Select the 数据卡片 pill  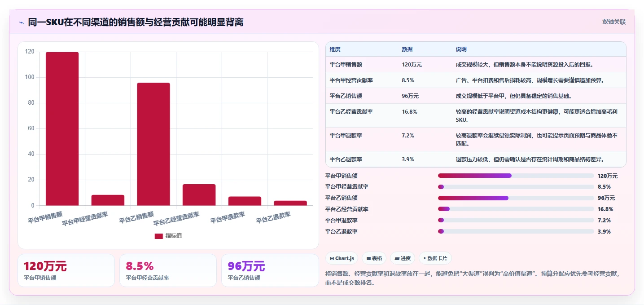click(x=435, y=258)
